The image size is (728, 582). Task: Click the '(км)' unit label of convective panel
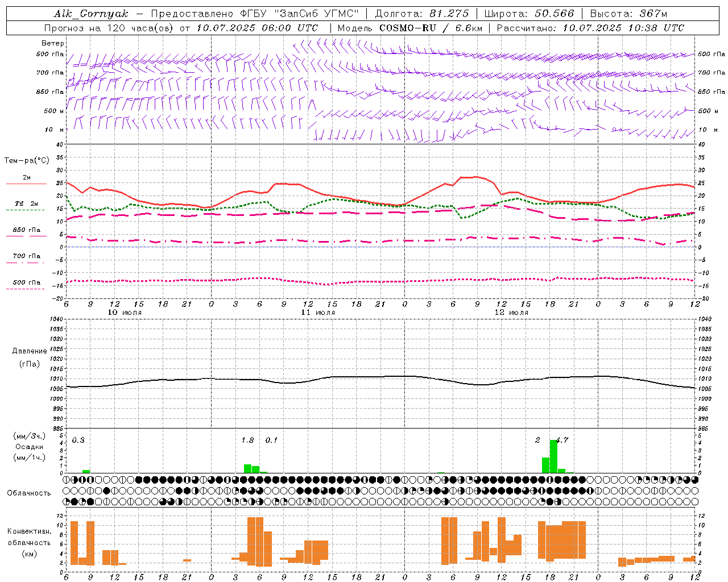coord(29,554)
